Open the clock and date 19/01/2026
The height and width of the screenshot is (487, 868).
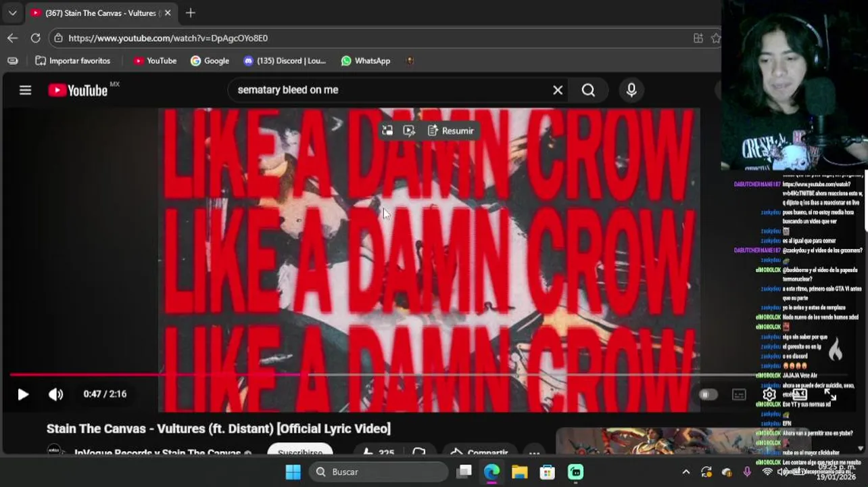[836, 472]
